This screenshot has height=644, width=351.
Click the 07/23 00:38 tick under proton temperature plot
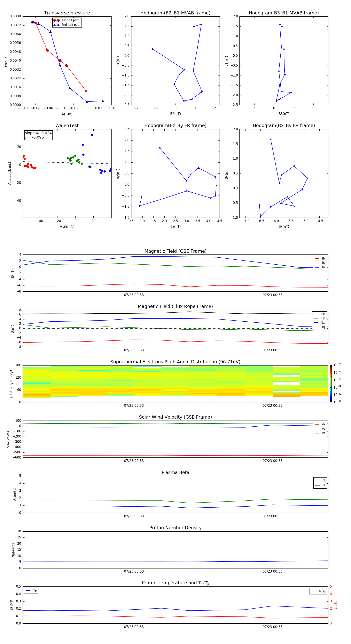272,627
